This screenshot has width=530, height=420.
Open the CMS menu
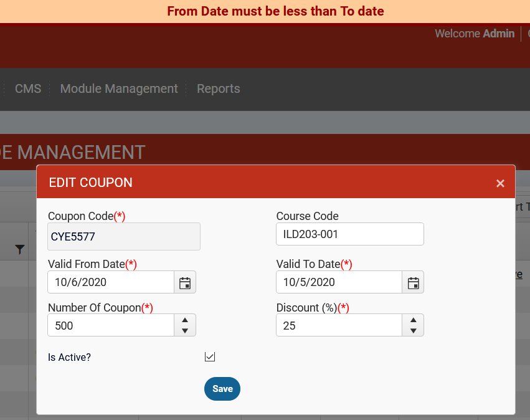[x=28, y=89]
